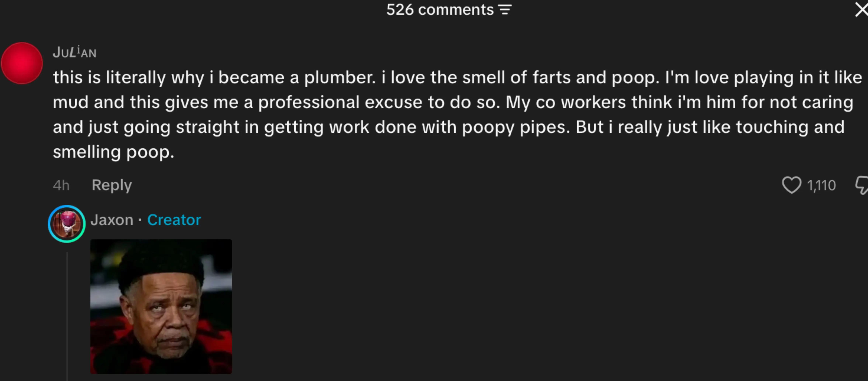Collapse the thread using the vertical reply line
Image resolution: width=868 pixels, height=381 pixels.
(67, 316)
